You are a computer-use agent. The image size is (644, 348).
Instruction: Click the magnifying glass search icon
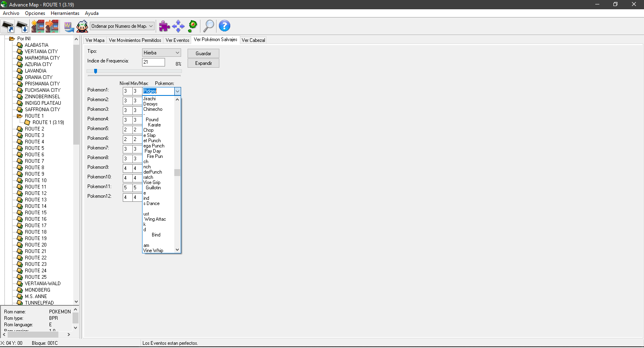tap(208, 26)
